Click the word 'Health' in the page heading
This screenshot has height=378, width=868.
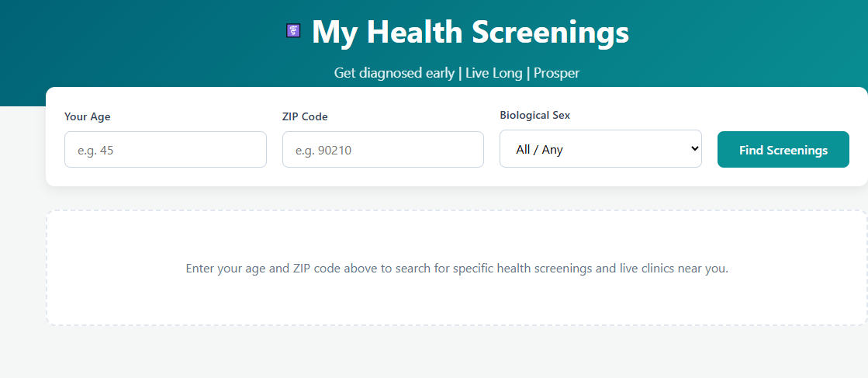(415, 32)
